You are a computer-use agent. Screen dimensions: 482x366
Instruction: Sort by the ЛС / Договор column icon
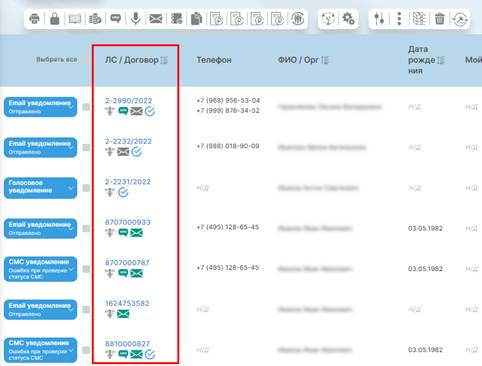[164, 60]
